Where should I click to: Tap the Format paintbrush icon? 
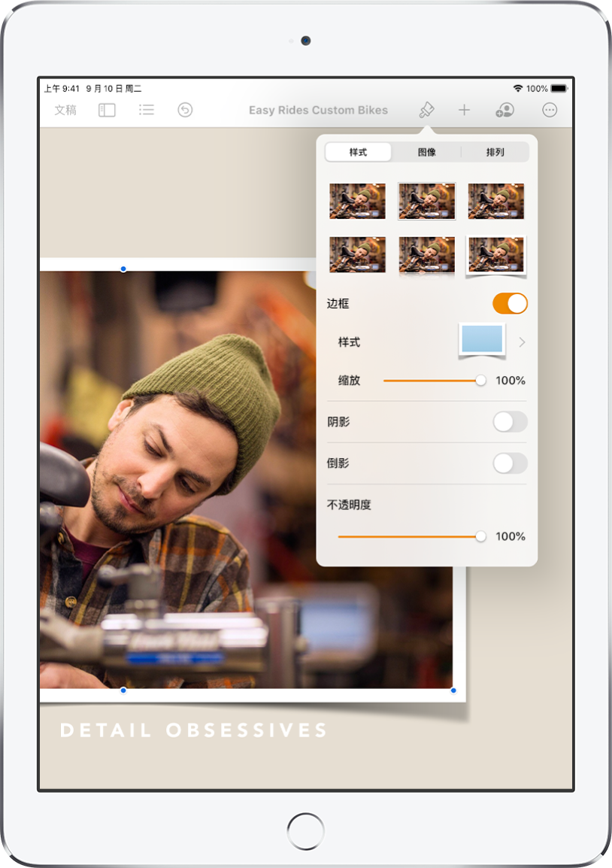pos(426,110)
